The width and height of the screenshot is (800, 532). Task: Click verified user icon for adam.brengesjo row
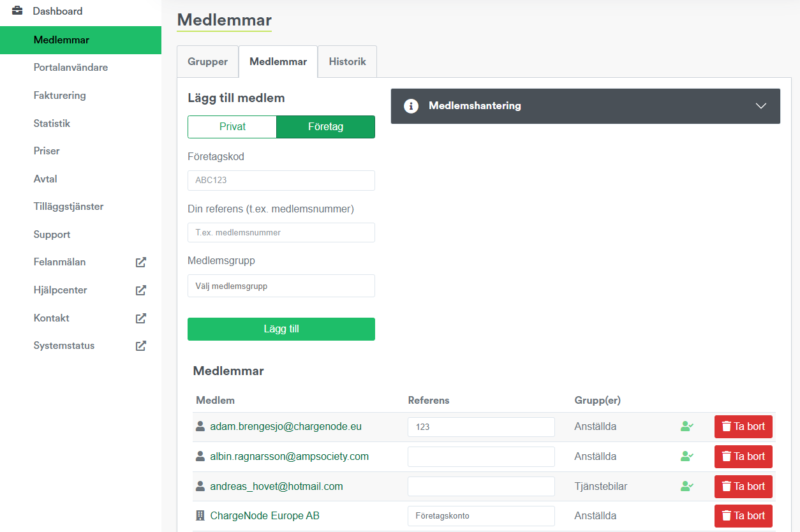pyautogui.click(x=687, y=427)
